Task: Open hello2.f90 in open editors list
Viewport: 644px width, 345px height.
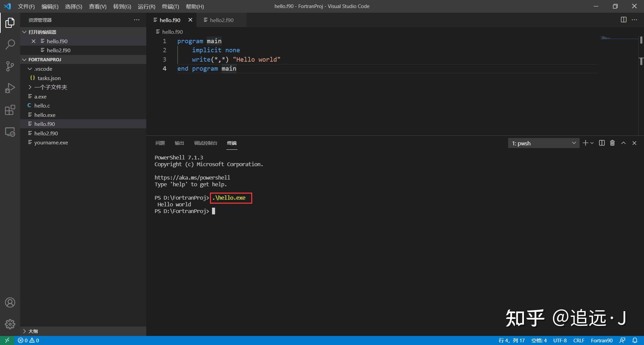Action: tap(83, 50)
